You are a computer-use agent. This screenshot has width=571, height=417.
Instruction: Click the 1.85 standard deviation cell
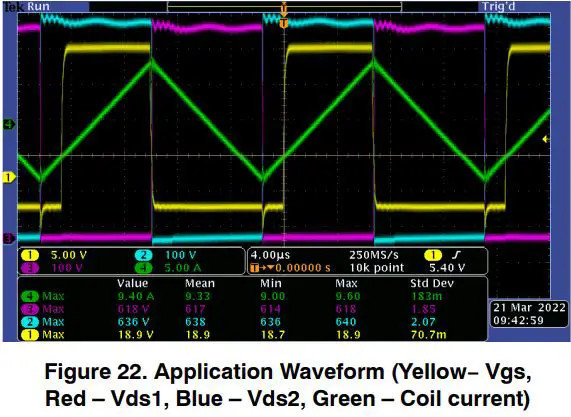pos(424,310)
